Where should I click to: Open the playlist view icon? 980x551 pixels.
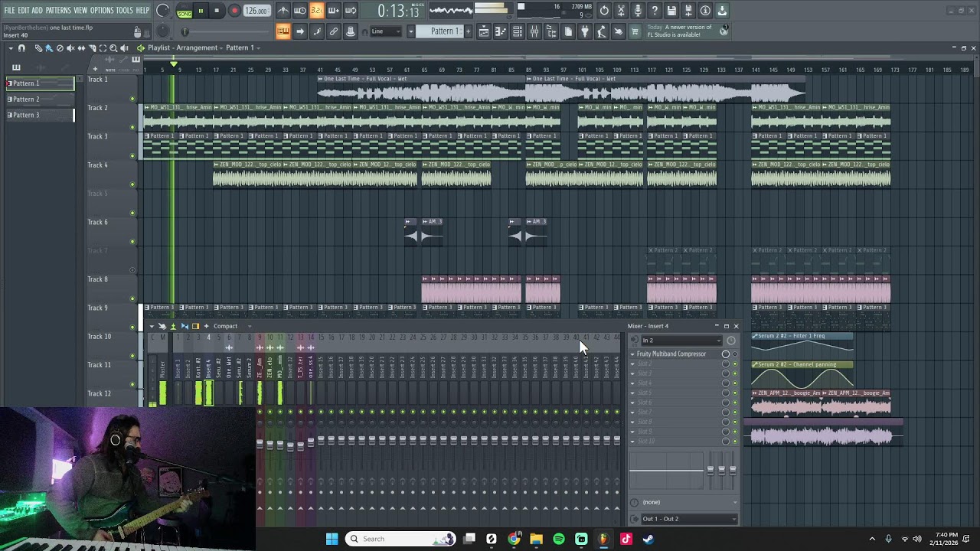pos(484,31)
